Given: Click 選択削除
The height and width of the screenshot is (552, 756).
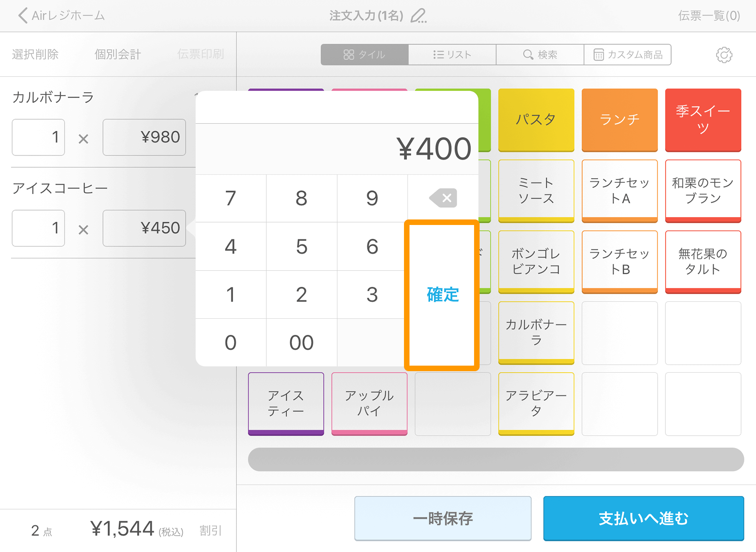Looking at the screenshot, I should point(35,54).
